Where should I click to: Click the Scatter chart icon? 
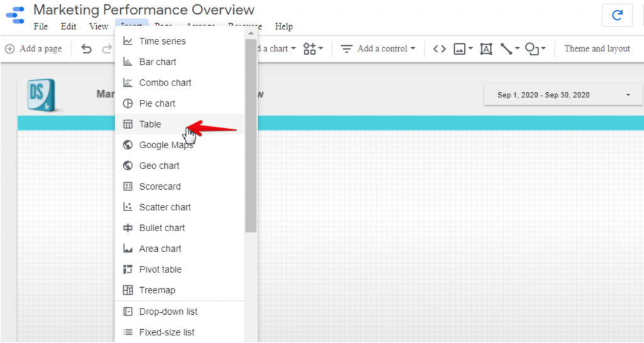(128, 207)
